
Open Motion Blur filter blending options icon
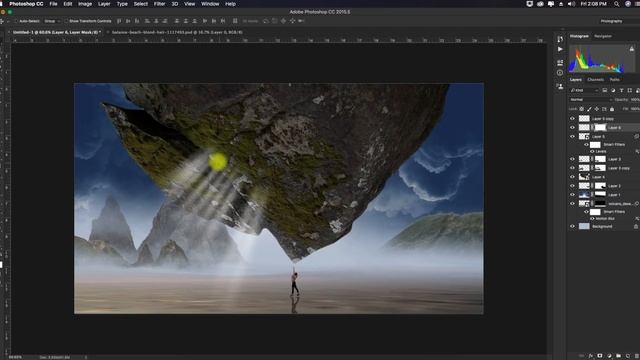pos(637,219)
